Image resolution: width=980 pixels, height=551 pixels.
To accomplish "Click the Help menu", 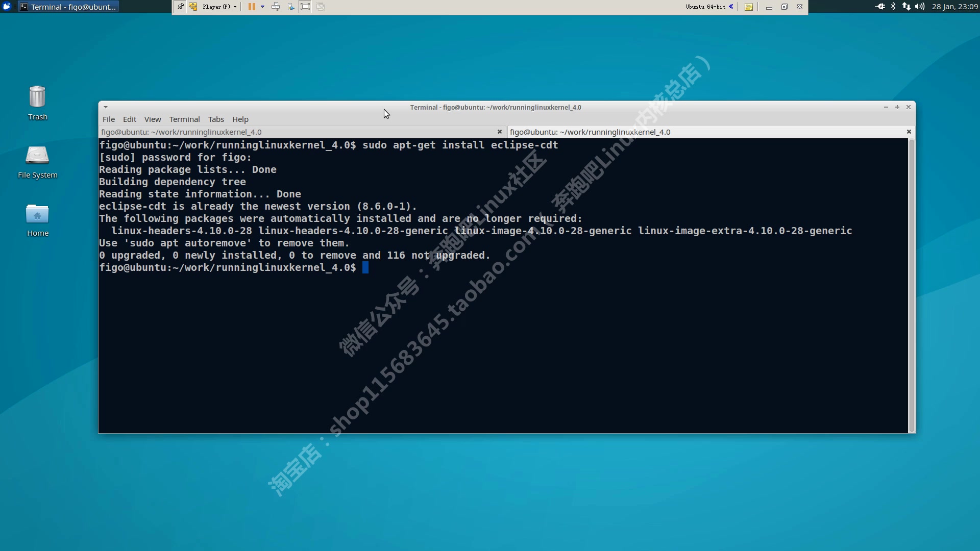I will click(239, 119).
